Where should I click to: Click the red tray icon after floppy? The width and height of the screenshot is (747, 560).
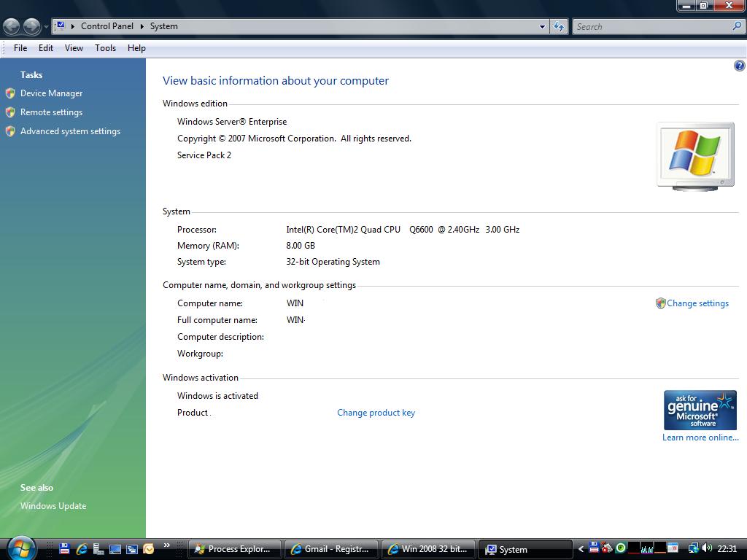point(607,548)
